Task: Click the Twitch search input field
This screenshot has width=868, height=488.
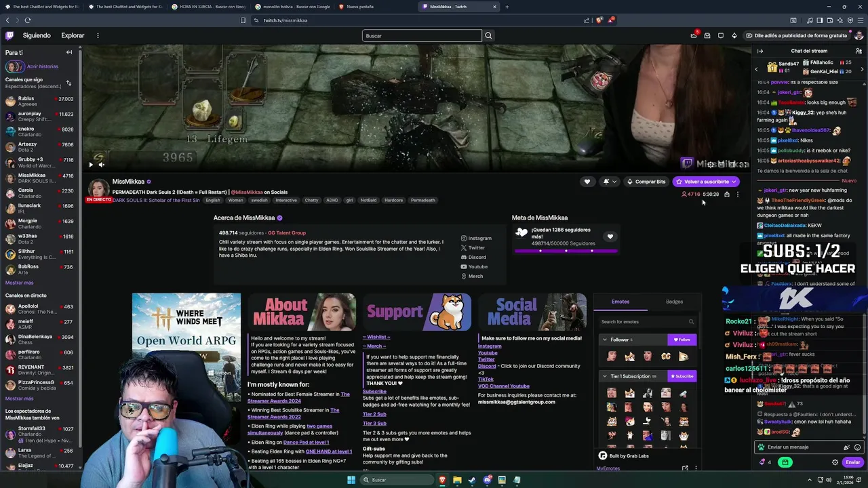Action: (x=422, y=35)
